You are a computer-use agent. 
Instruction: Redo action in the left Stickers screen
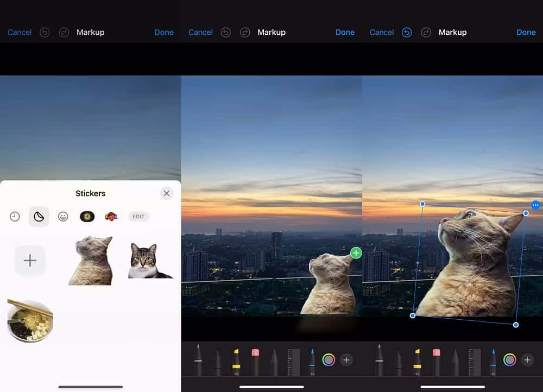pyautogui.click(x=64, y=32)
